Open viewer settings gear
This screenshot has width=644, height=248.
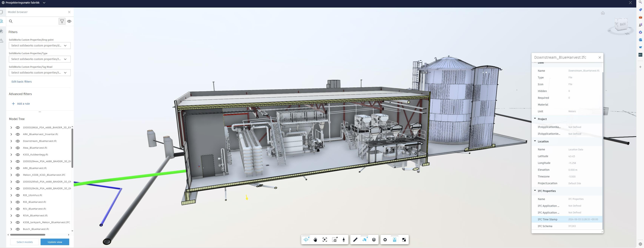tap(385, 240)
